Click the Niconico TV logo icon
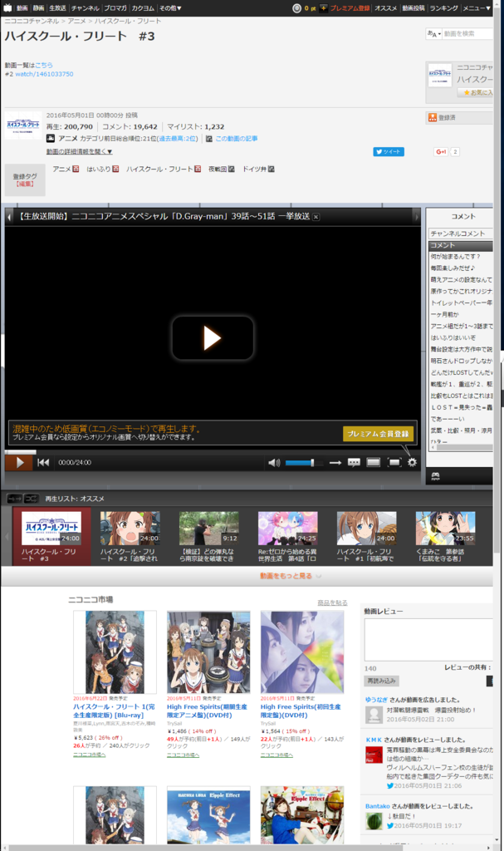Image resolution: width=504 pixels, height=851 pixels. click(7, 7)
